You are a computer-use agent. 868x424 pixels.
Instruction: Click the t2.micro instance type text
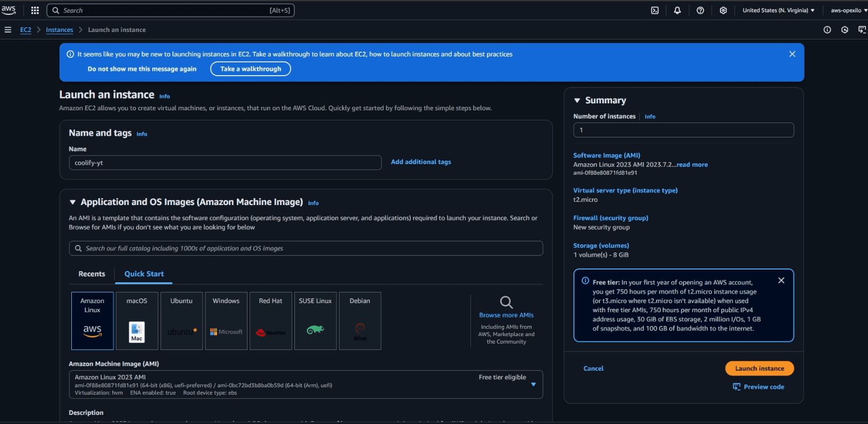click(585, 200)
